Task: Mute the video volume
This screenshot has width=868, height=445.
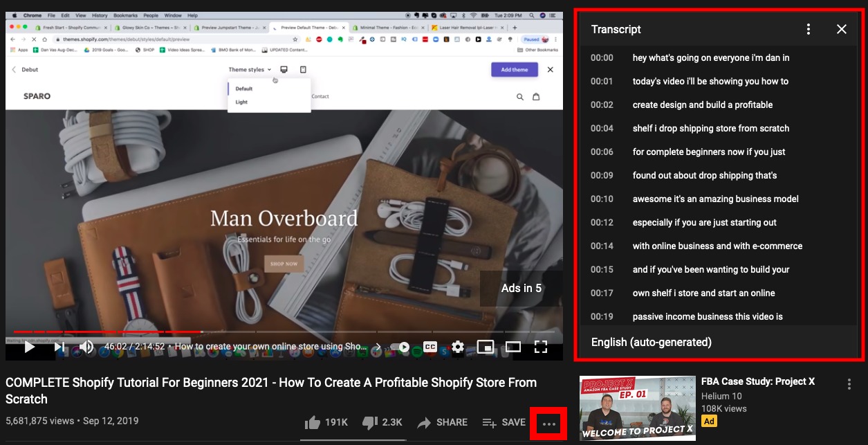Action: [x=86, y=347]
